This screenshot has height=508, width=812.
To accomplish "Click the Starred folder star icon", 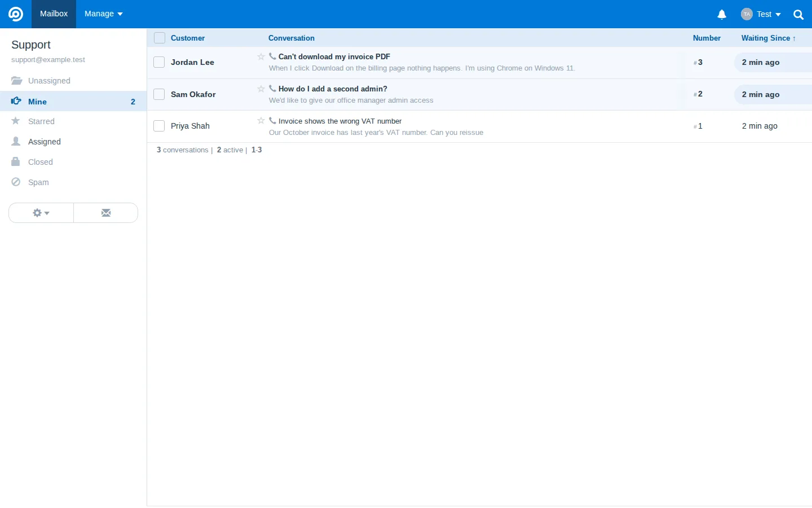I will [x=16, y=121].
